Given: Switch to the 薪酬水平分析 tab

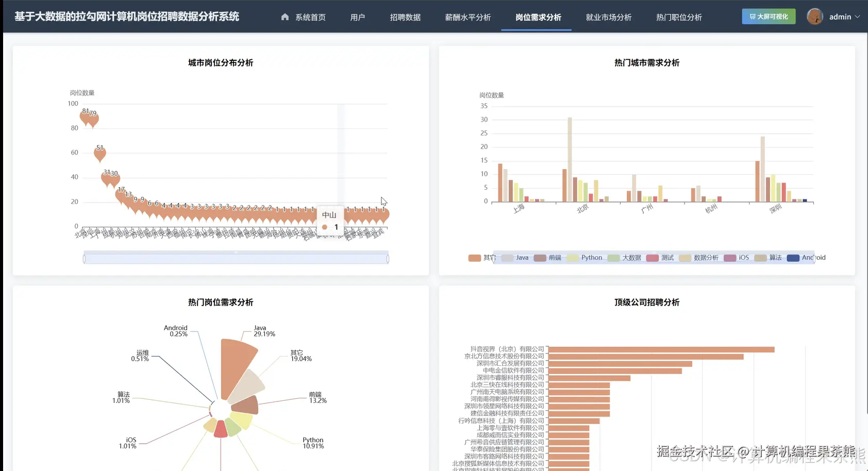Looking at the screenshot, I should pyautogui.click(x=467, y=16).
